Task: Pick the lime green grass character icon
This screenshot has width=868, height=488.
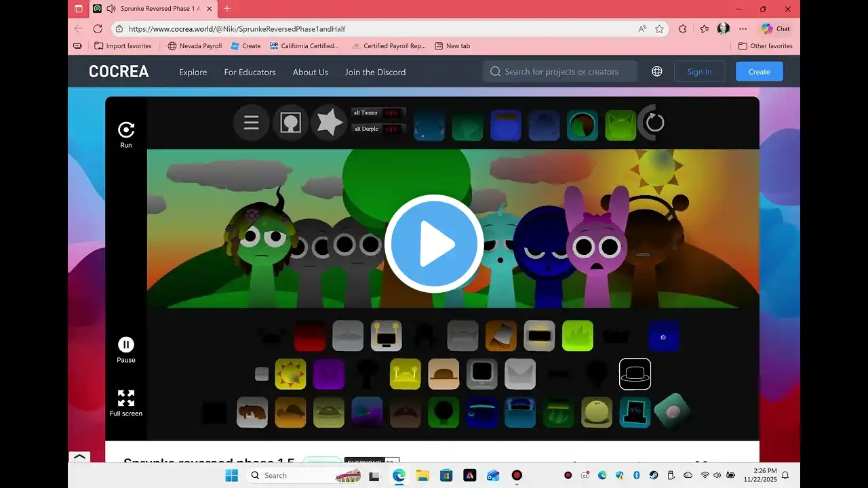Action: [578, 335]
